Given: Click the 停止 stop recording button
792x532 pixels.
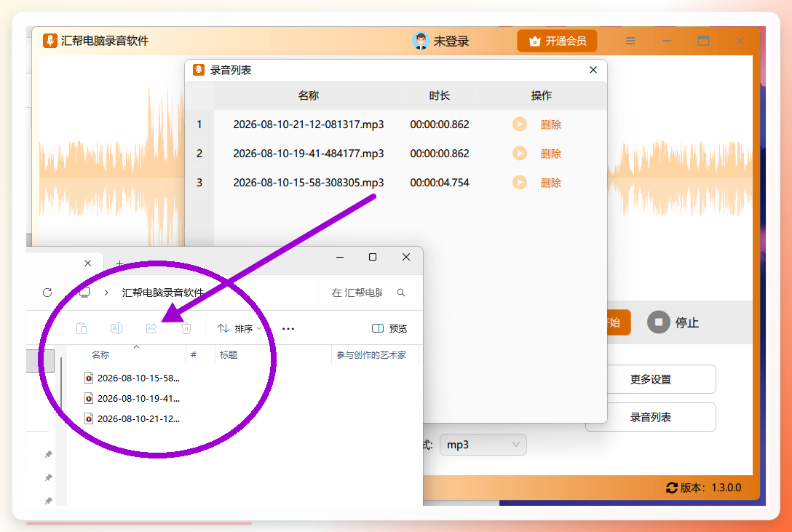Looking at the screenshot, I should click(673, 322).
